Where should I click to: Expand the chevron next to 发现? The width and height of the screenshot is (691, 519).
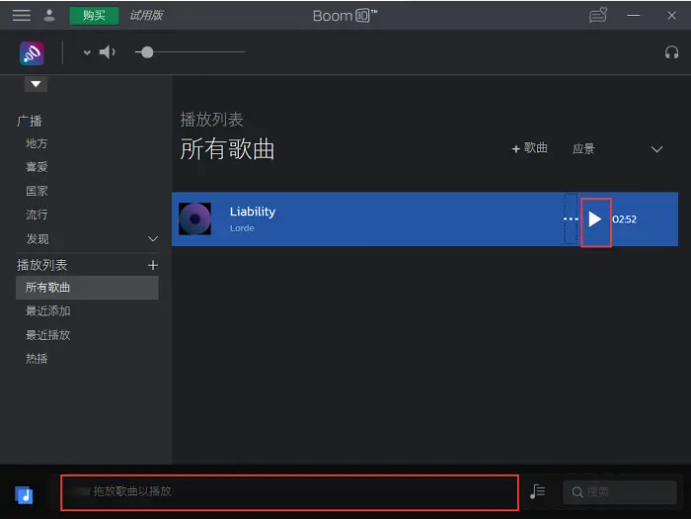pos(153,239)
